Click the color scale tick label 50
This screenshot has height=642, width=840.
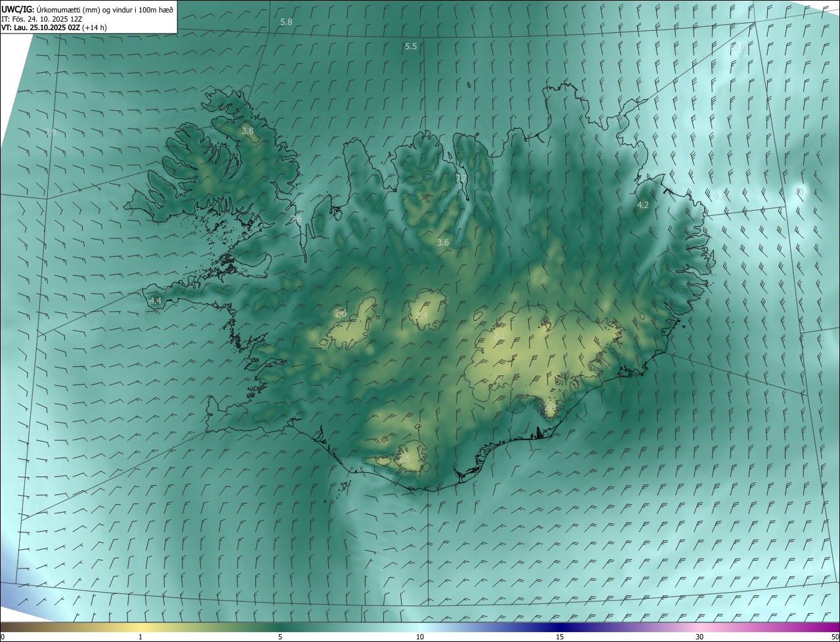coord(834,637)
